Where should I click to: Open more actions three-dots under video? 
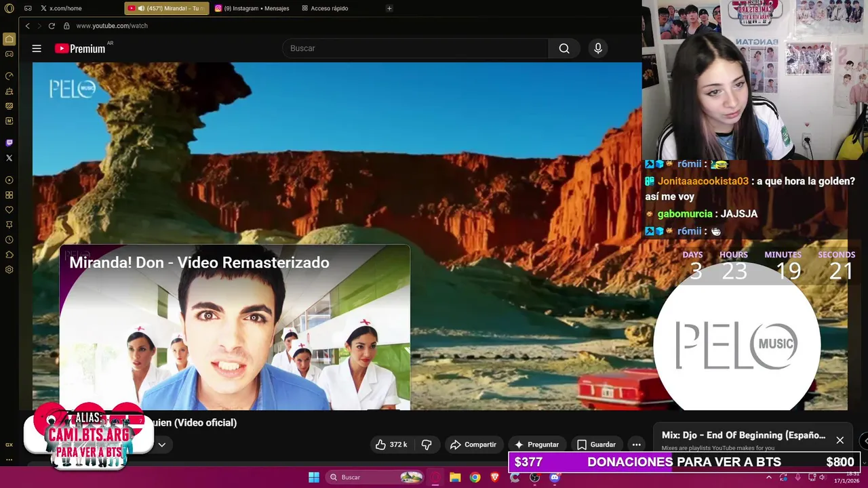point(636,445)
